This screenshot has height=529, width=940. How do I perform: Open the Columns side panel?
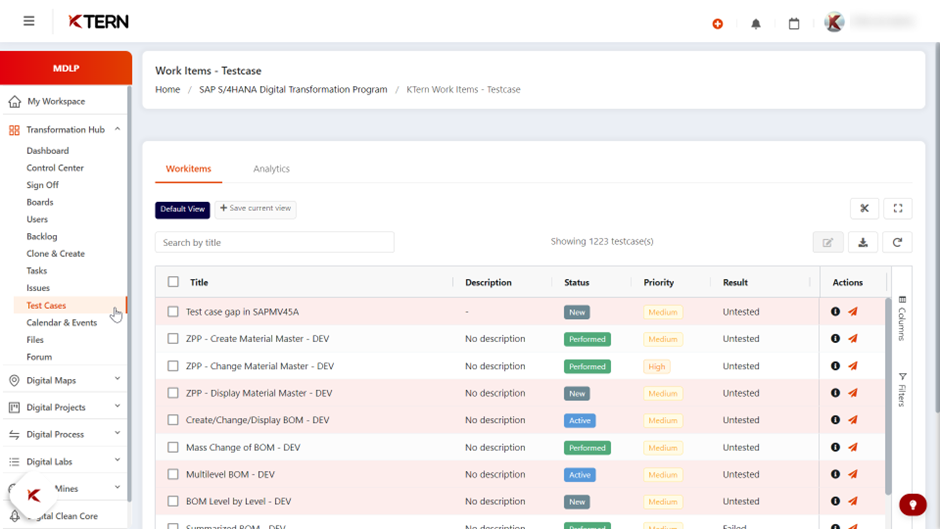click(x=902, y=318)
